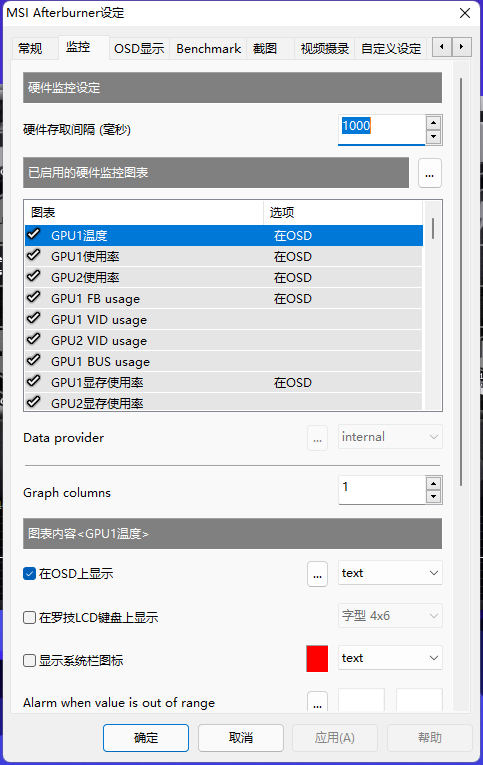Click the first Alarm range value field
Image resolution: width=483 pixels, height=765 pixels.
pyautogui.click(x=362, y=701)
